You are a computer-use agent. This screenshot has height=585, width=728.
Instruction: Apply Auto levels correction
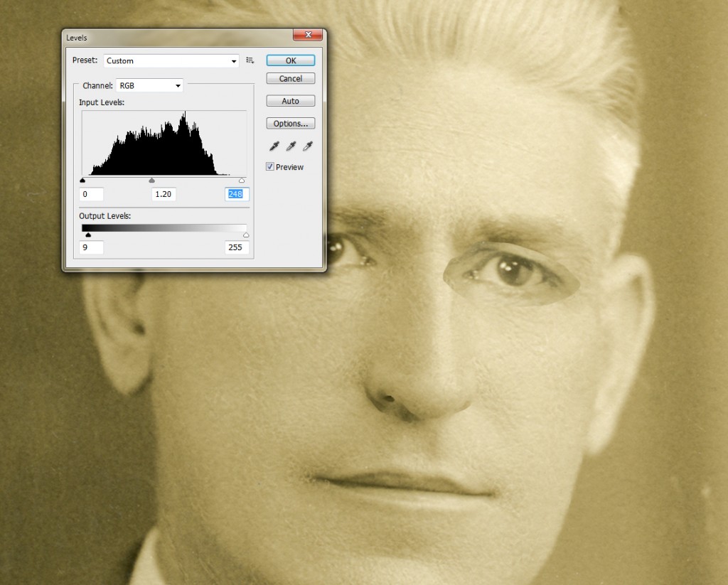(290, 101)
